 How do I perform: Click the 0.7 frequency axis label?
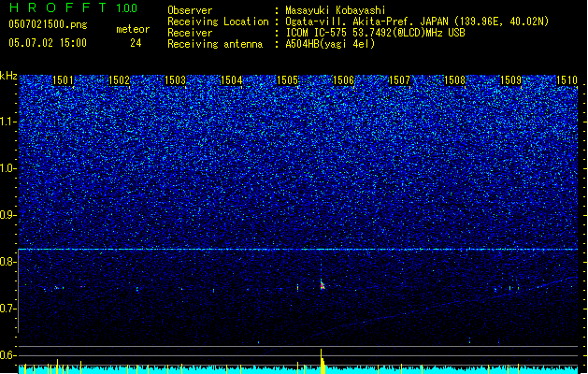8,309
